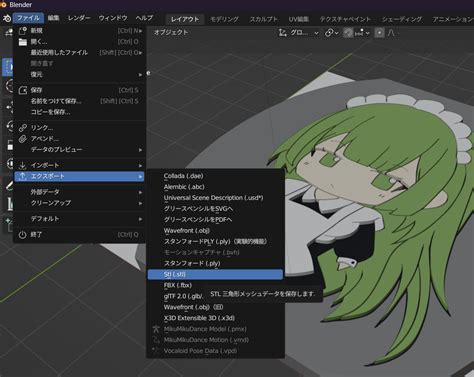This screenshot has width=474, height=377.
Task: Click the MikuMikuDance Model (.pmx) icon
Action: click(156, 329)
